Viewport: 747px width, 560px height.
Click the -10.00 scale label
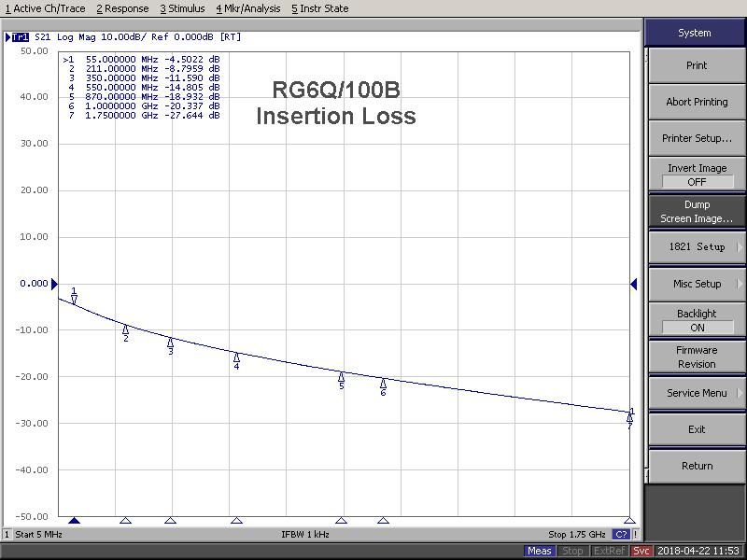32,330
